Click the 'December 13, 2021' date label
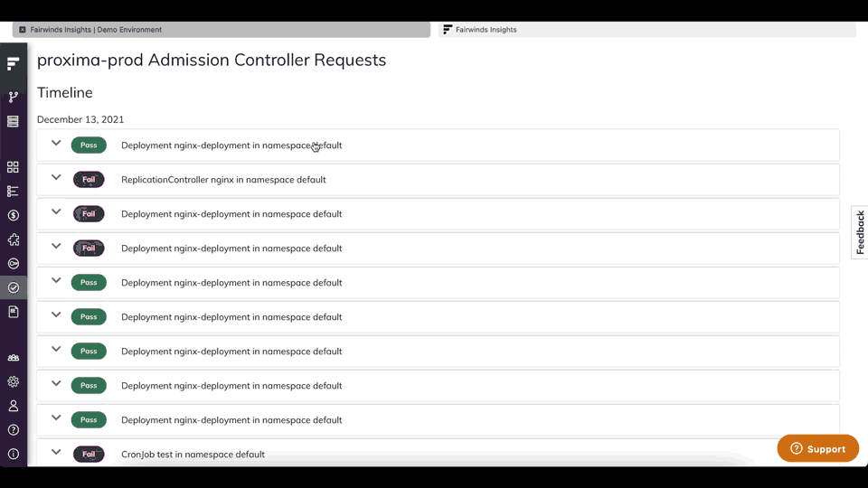The height and width of the screenshot is (488, 868). pyautogui.click(x=80, y=119)
